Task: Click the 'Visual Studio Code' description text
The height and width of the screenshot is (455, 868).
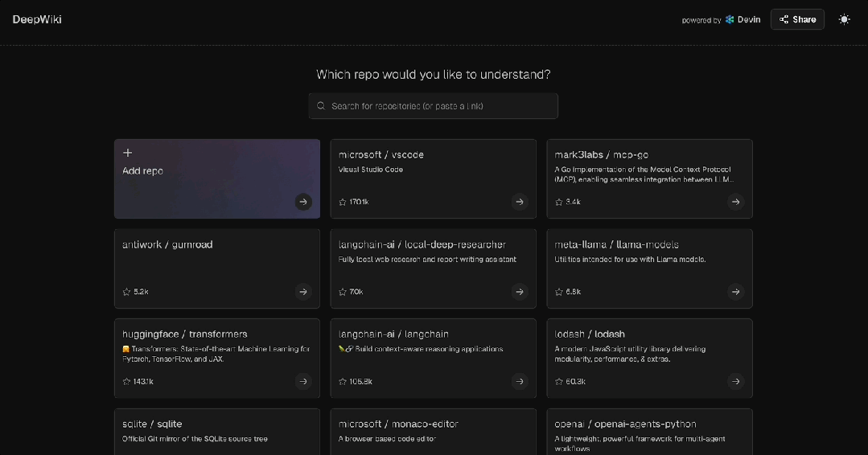Action: pos(370,170)
